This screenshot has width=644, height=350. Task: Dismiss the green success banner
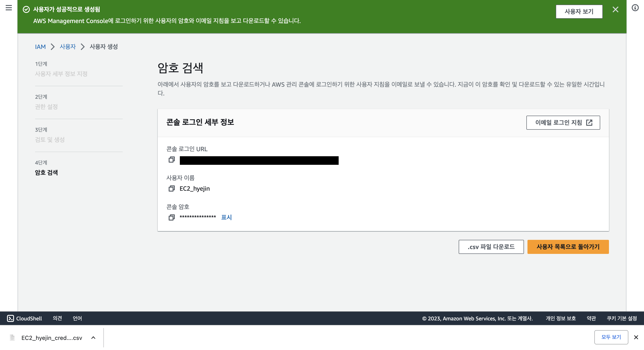coord(615,9)
